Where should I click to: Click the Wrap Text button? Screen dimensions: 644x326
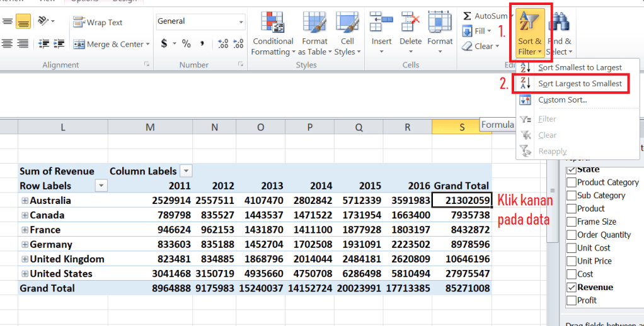pyautogui.click(x=98, y=22)
